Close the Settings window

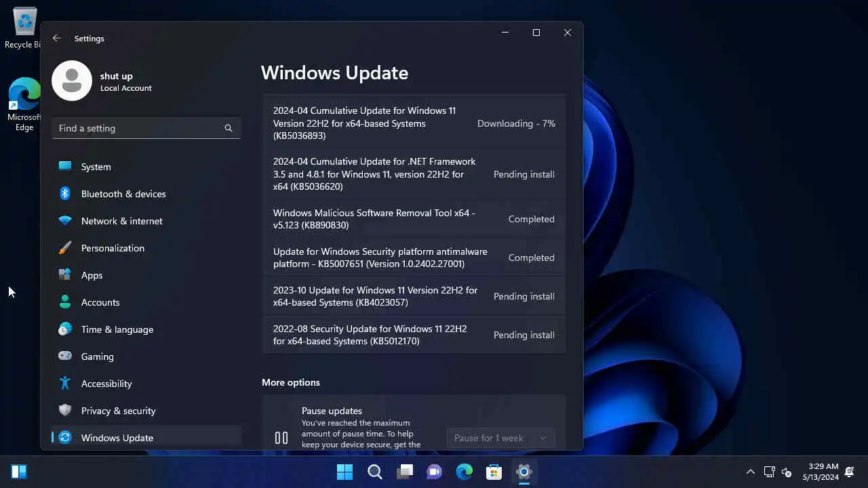click(568, 33)
